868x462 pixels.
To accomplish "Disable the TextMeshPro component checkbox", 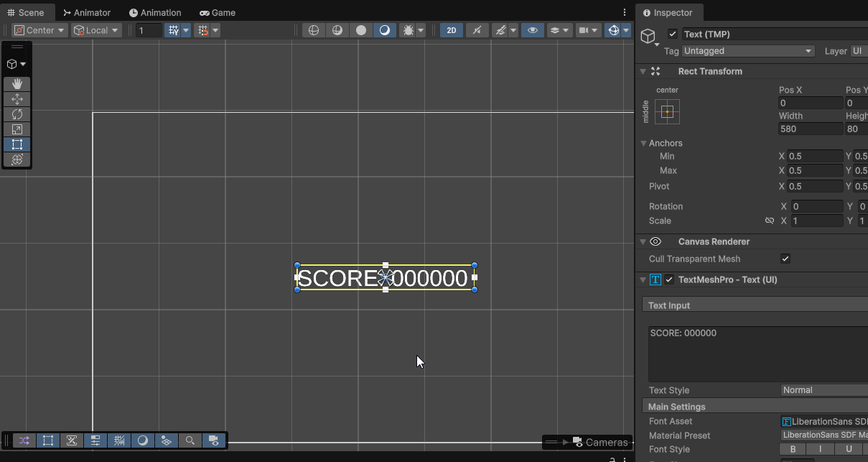I will (x=670, y=279).
